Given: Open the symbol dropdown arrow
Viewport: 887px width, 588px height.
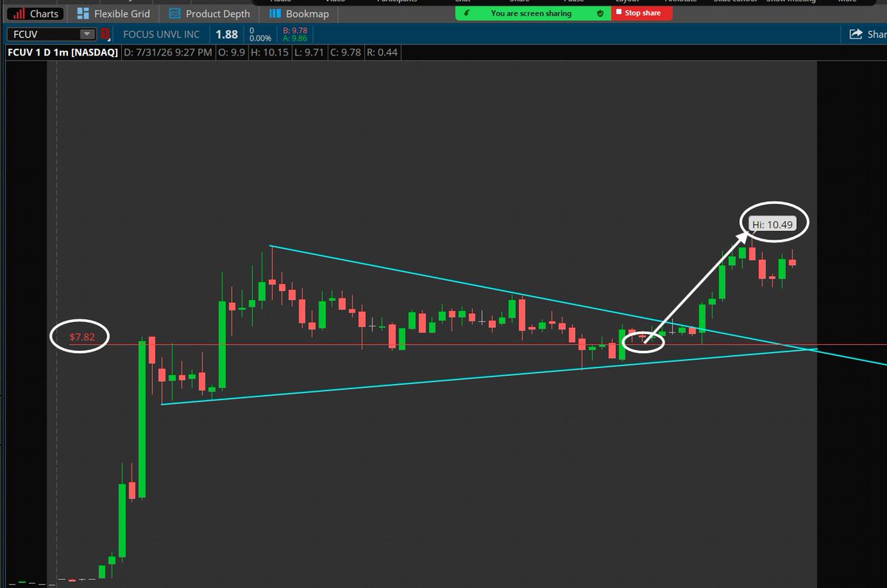Looking at the screenshot, I should [x=87, y=34].
